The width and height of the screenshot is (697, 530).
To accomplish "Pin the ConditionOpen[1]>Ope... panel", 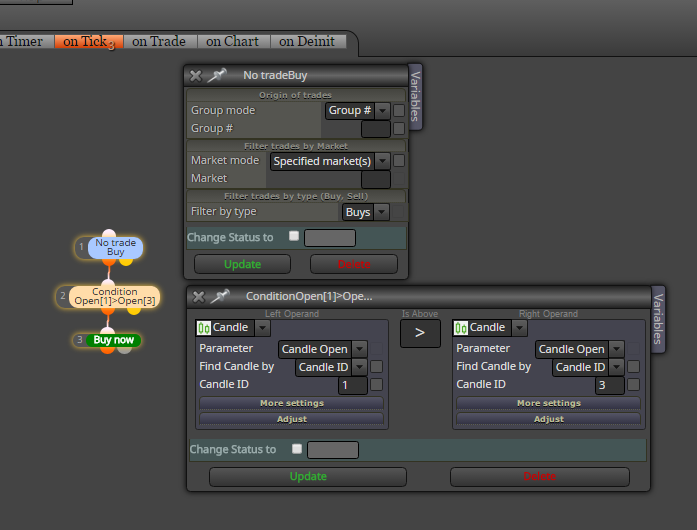I will click(x=220, y=296).
